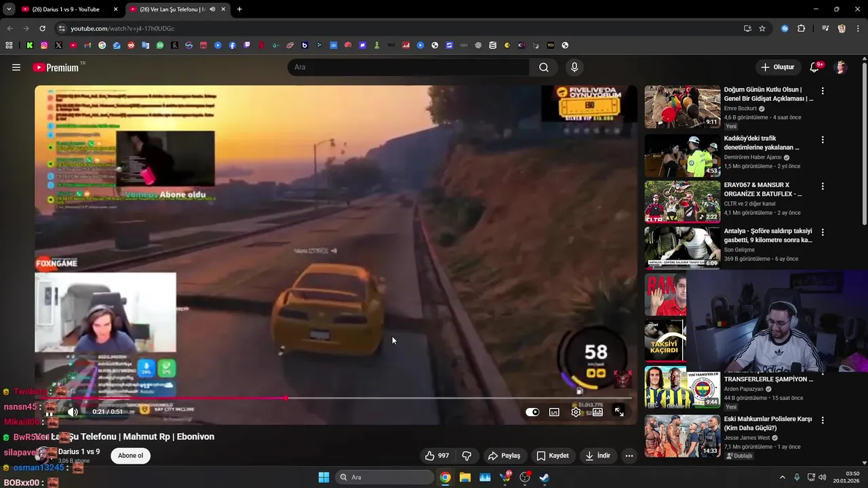Download the video with İndir
The width and height of the screenshot is (868, 488).
tap(597, 455)
